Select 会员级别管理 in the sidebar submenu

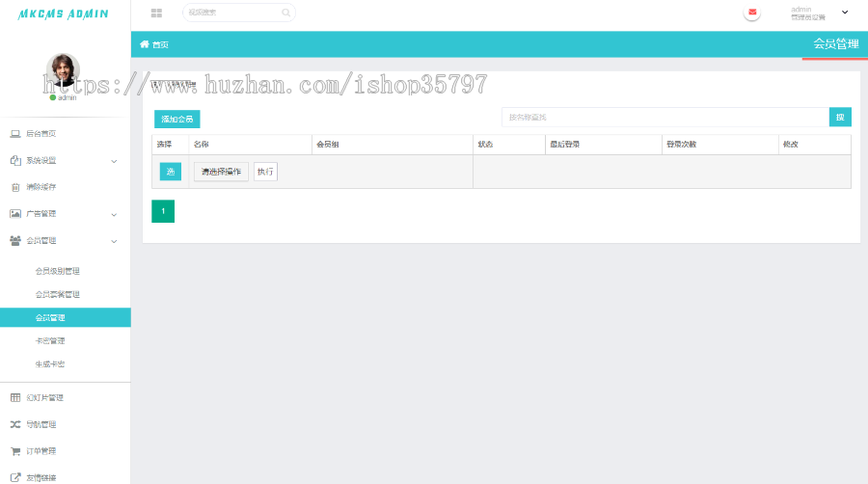(x=58, y=271)
